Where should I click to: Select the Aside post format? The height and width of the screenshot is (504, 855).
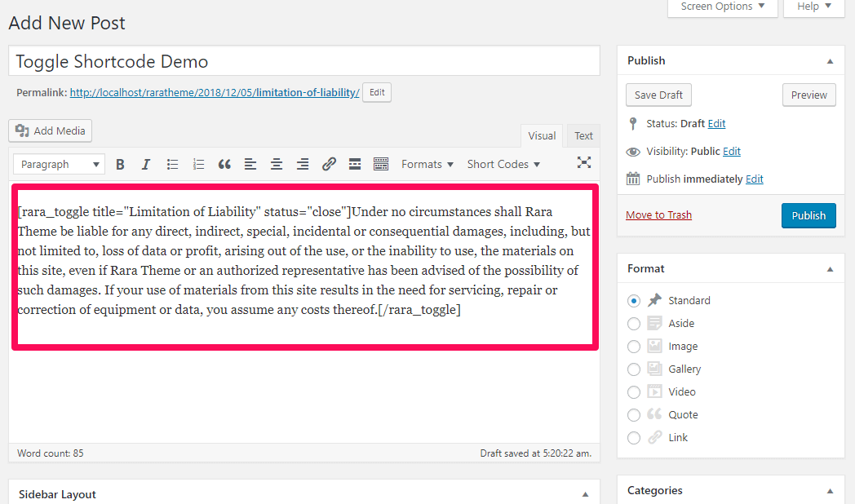click(634, 324)
